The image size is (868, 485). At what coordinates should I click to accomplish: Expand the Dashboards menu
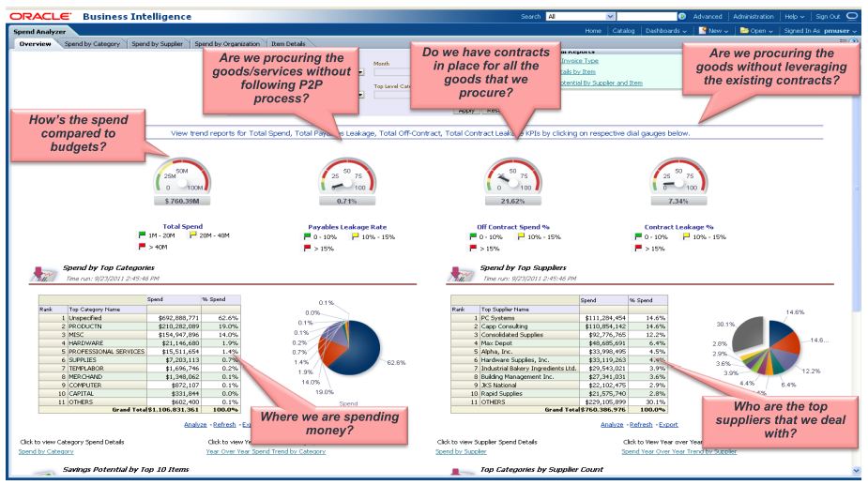click(666, 31)
